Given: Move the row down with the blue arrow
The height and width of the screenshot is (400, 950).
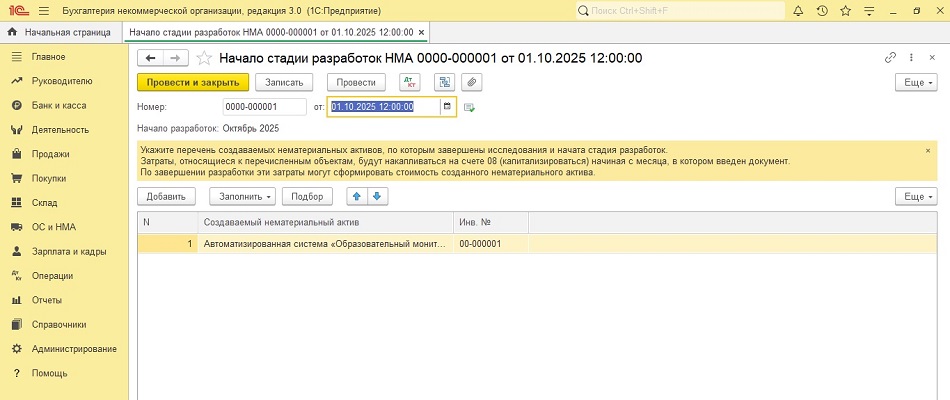Looking at the screenshot, I should point(377,196).
